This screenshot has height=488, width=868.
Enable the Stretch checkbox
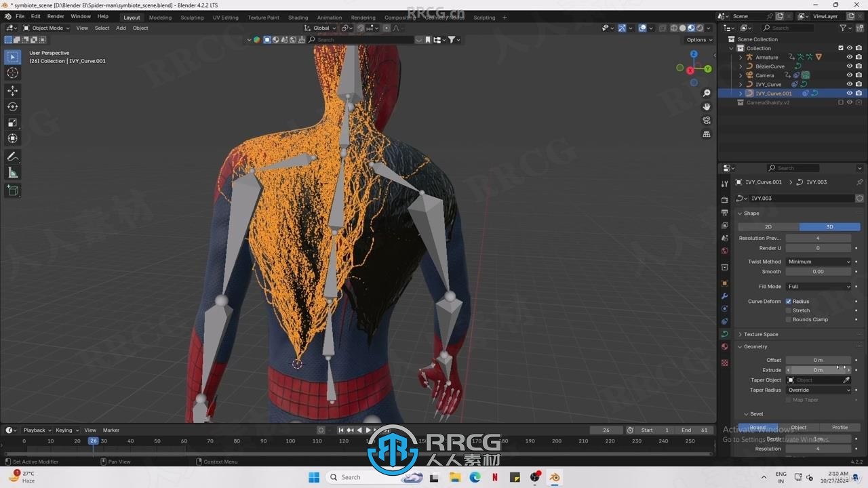click(789, 310)
